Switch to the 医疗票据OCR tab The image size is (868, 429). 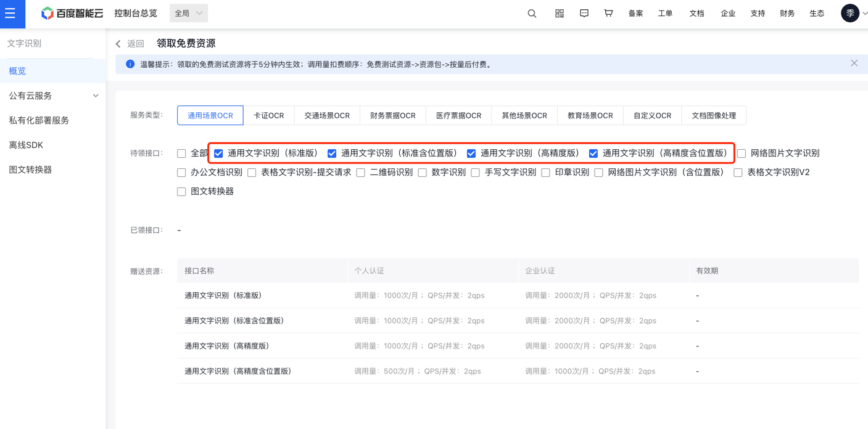click(459, 115)
